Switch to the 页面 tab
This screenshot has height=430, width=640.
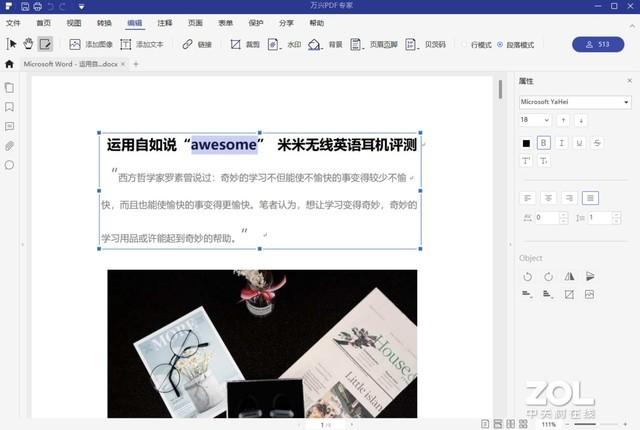click(195, 23)
